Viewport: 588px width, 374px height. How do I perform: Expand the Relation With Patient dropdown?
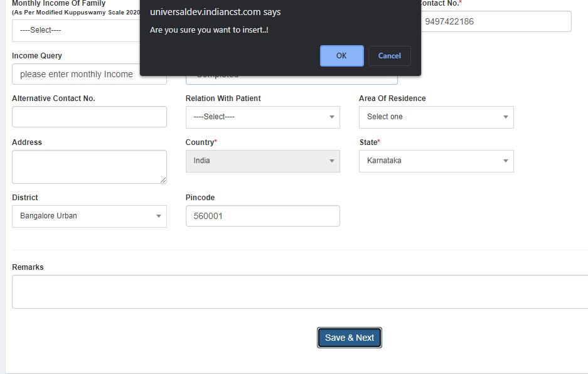pyautogui.click(x=262, y=117)
